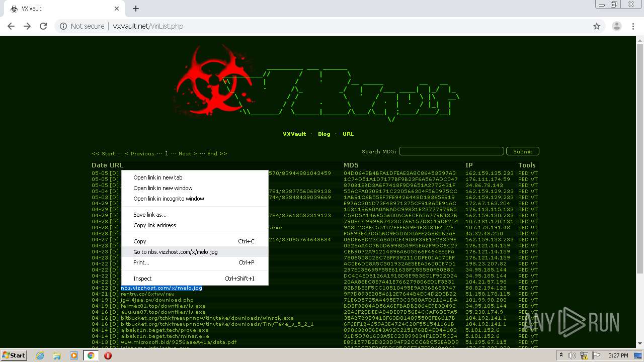644x362 pixels.
Task: Open the Chrome profile avatar
Action: [x=617, y=26]
